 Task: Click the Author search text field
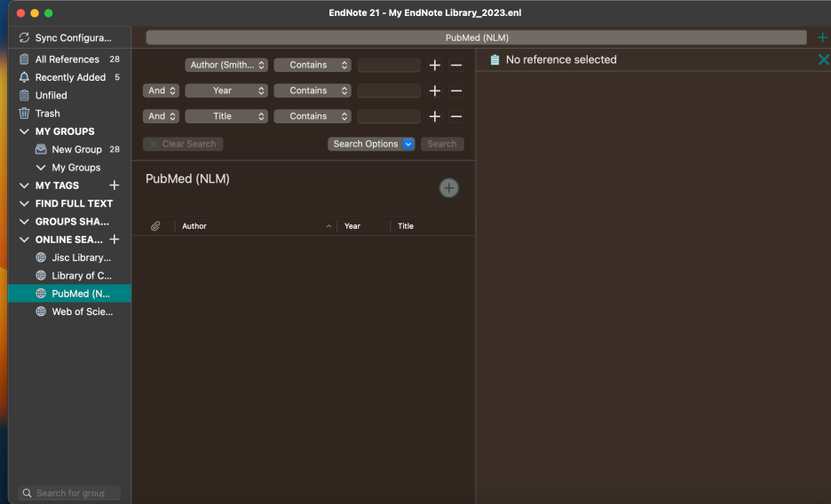389,65
